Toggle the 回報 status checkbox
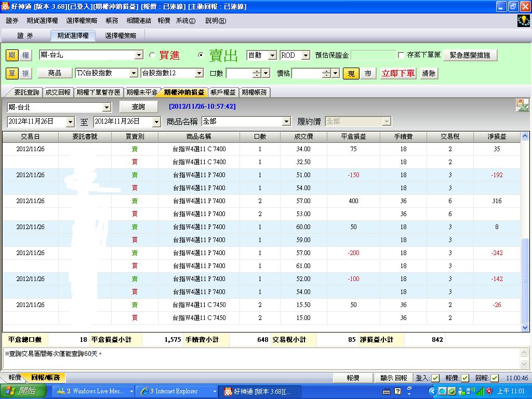The width and height of the screenshot is (532, 399). click(x=495, y=378)
